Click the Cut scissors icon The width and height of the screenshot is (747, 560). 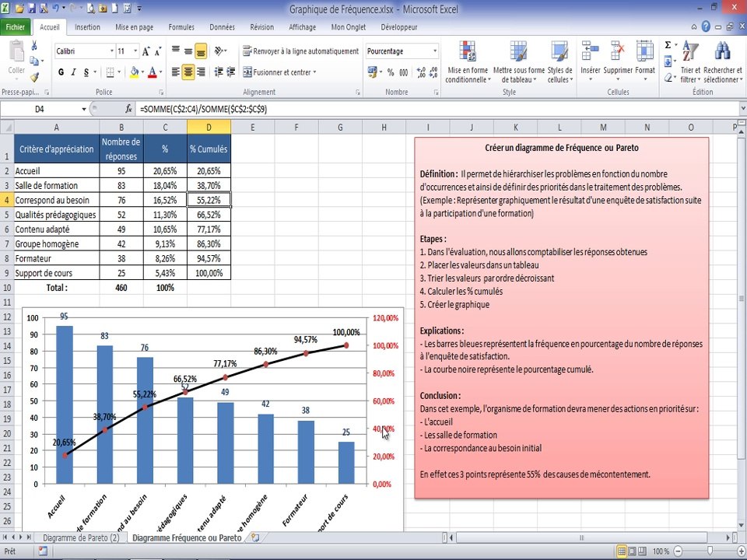coord(34,46)
